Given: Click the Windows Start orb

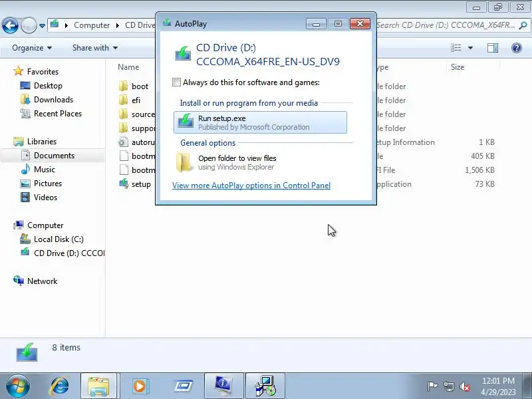Looking at the screenshot, I should 17,386.
